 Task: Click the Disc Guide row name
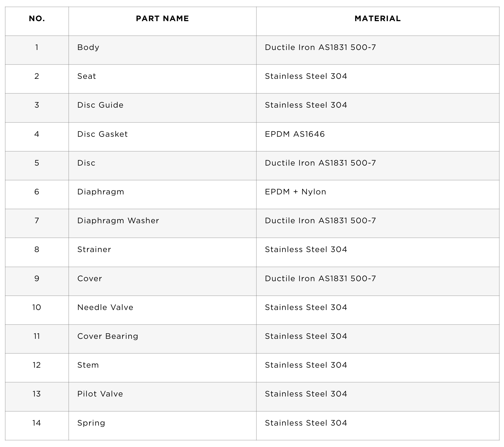pyautogui.click(x=100, y=105)
